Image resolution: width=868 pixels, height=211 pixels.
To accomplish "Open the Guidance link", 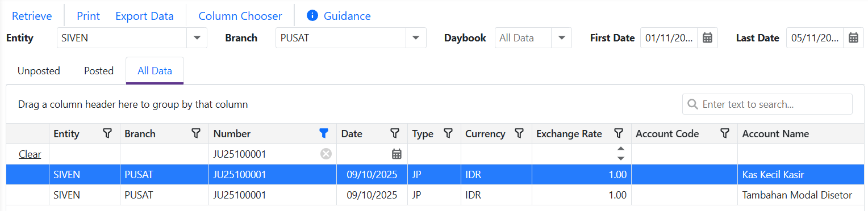I will coord(347,16).
